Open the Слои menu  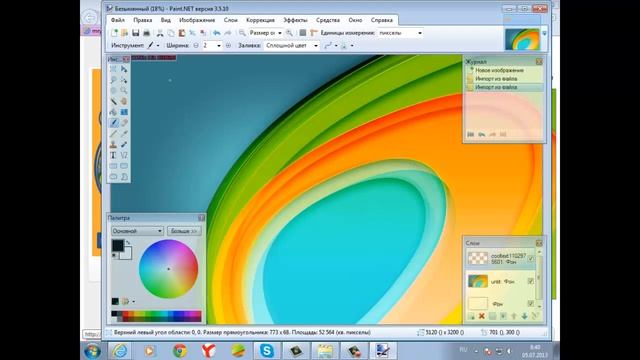tap(231, 20)
